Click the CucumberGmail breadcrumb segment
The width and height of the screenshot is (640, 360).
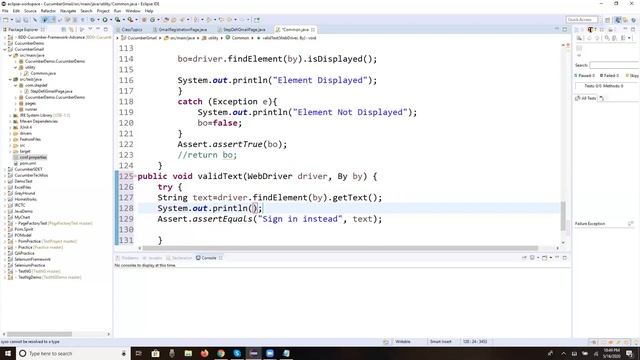(x=139, y=38)
